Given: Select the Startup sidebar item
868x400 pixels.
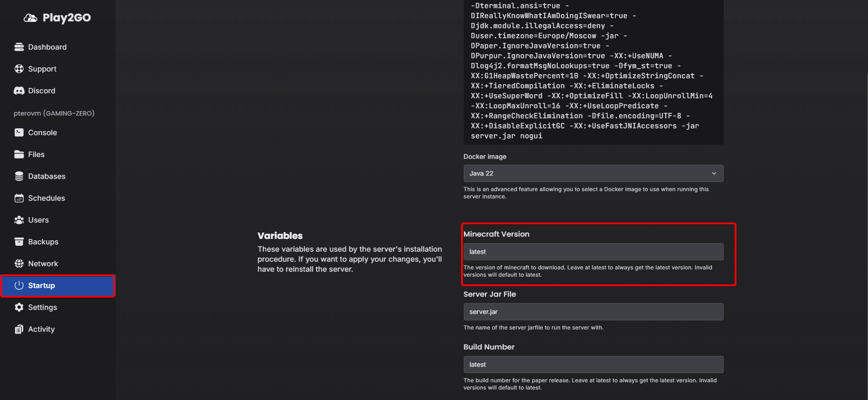Looking at the screenshot, I should [x=41, y=285].
